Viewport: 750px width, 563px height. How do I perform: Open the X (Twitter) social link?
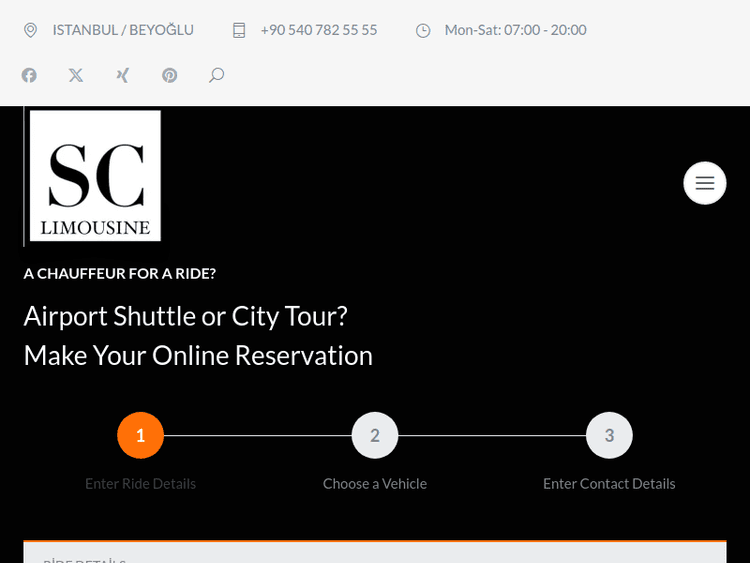pos(76,75)
